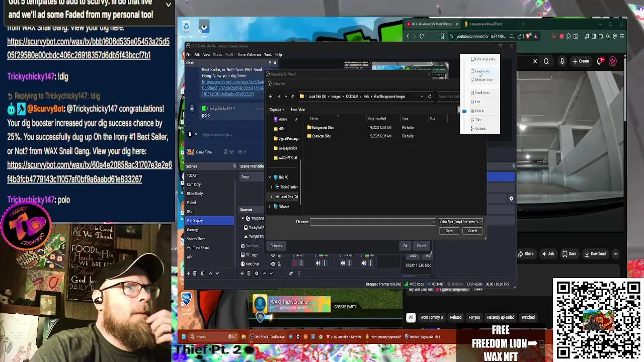The width and height of the screenshot is (644, 362).
Task: Select the Large icons view option
Action: pos(481,71)
